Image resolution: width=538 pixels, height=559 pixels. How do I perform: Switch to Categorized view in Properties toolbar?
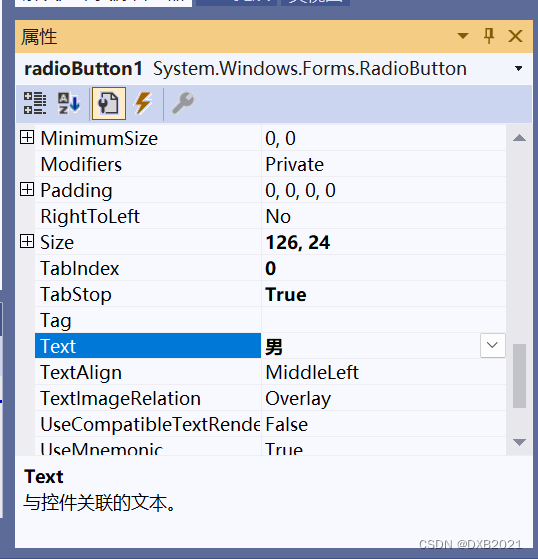(35, 103)
